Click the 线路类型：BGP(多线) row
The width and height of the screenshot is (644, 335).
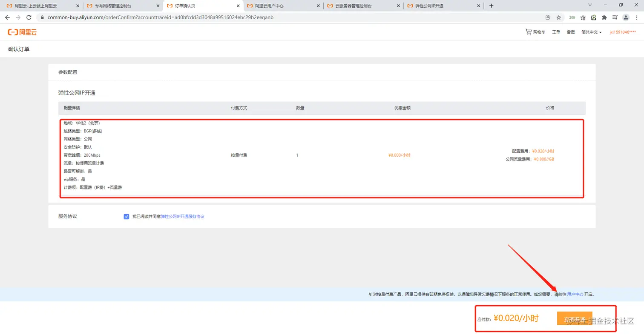[83, 131]
